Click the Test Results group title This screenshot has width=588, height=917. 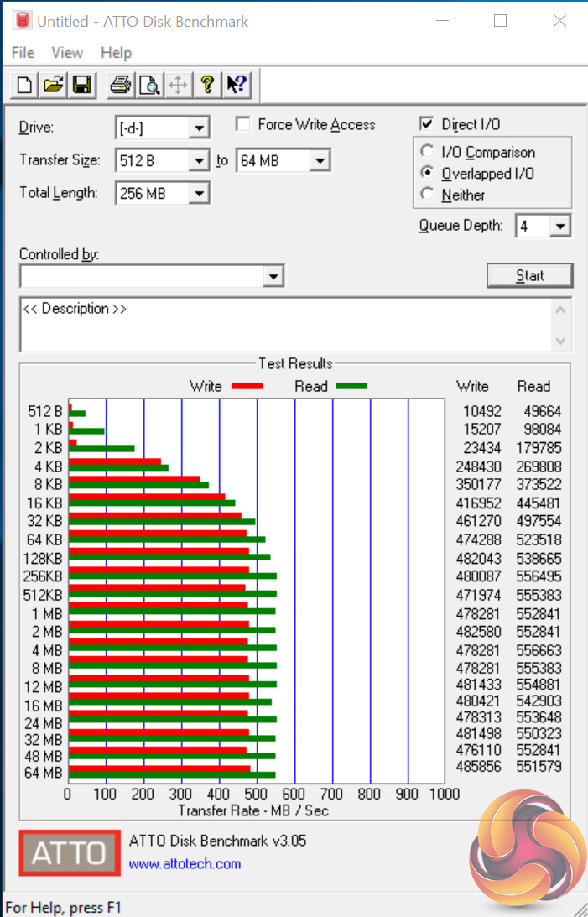click(296, 364)
